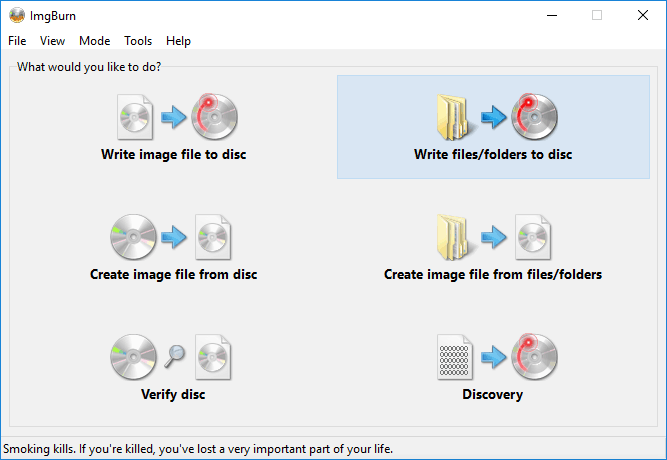667x460 pixels.
Task: Select the 'Verify disc' label
Action: (x=173, y=394)
